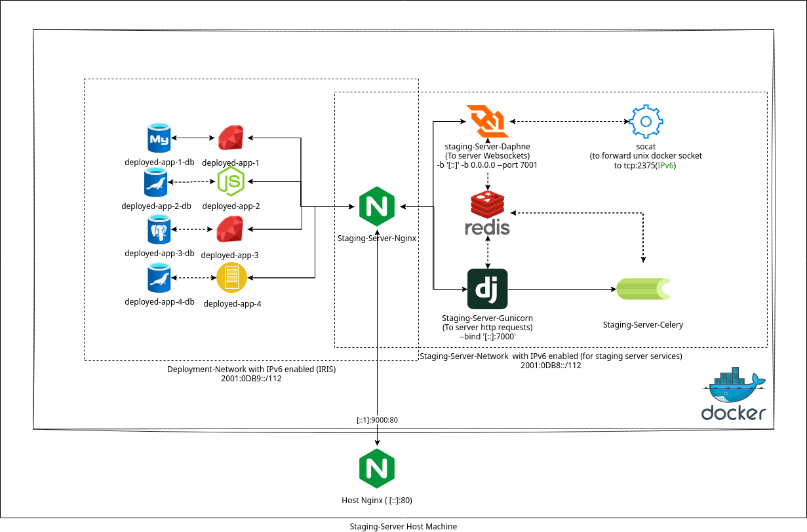
Task: Select the green IPv6 text
Action: (x=665, y=166)
